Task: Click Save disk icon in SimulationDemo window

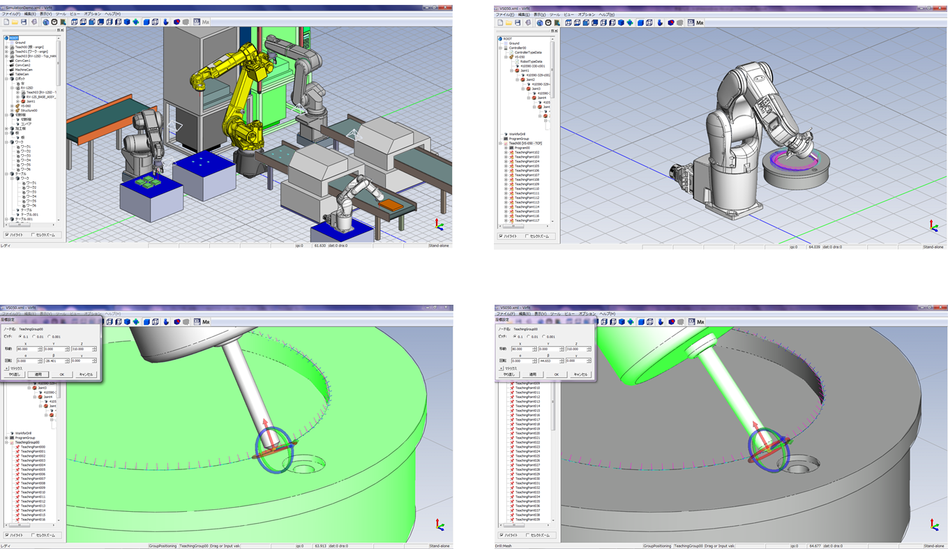Action: [24, 22]
